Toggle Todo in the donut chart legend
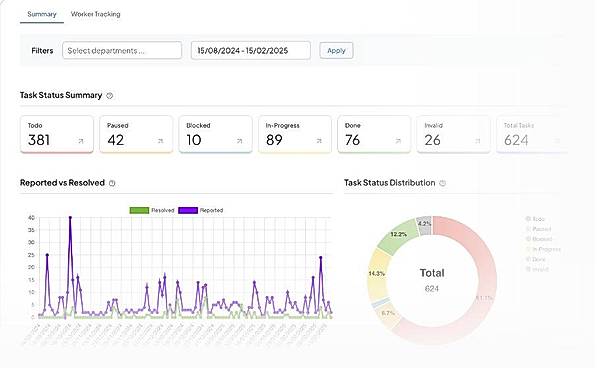 tap(535, 219)
